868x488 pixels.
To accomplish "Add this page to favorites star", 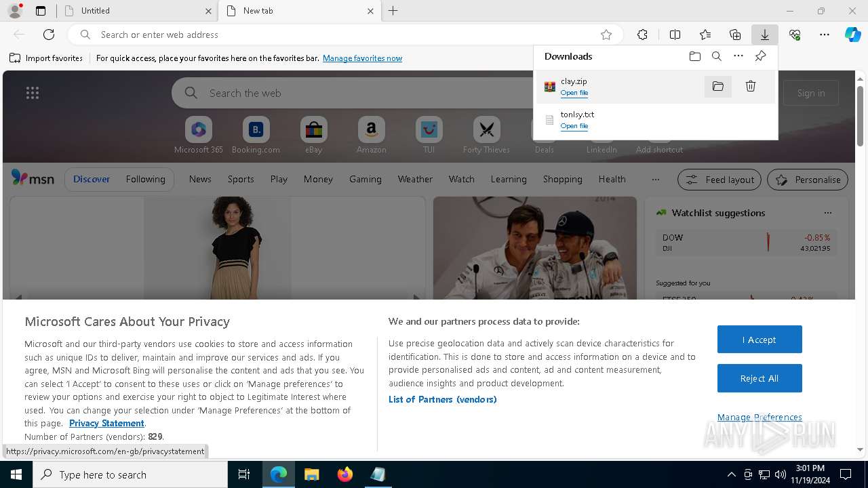I will coord(606,35).
